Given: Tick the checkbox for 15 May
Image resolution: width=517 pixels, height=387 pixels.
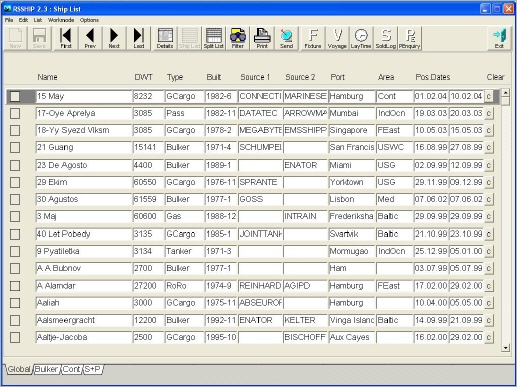Looking at the screenshot, I should [x=15, y=96].
